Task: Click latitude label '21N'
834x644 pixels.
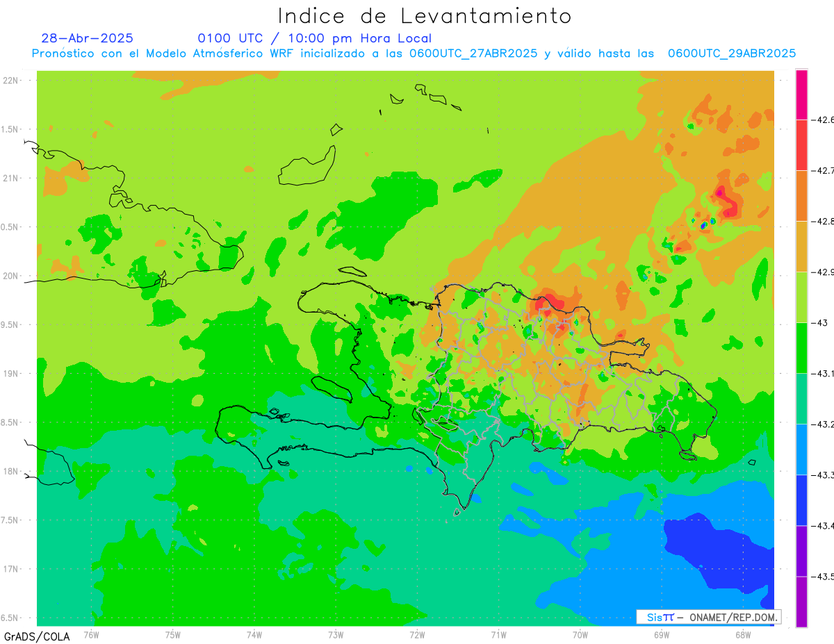Action: click(12, 179)
